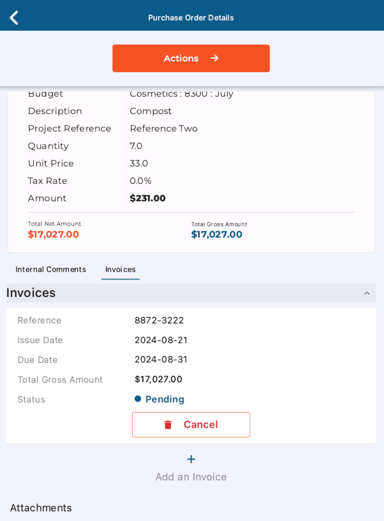The height and width of the screenshot is (521, 384).
Task: Switch to Internal Comments tab
Action: point(51,269)
